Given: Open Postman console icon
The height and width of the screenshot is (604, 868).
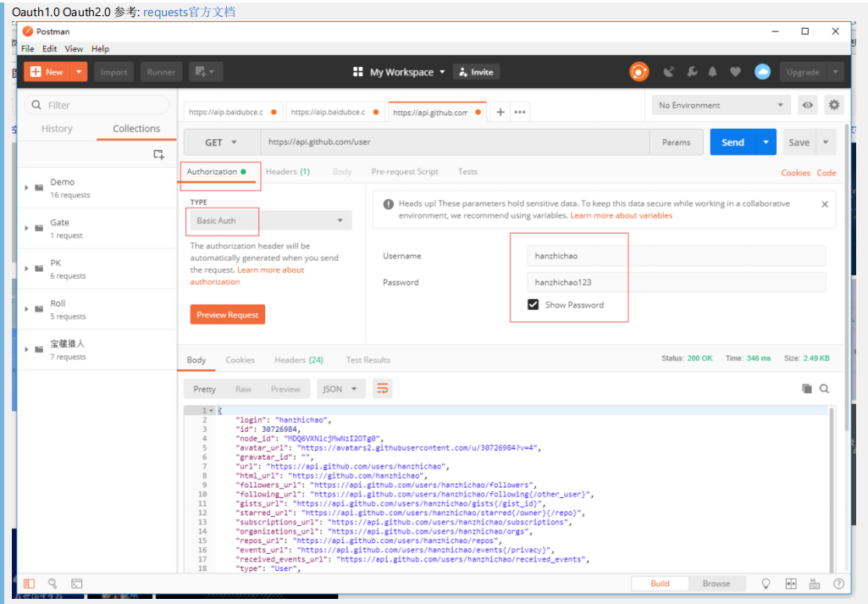Looking at the screenshot, I should coord(76,584).
